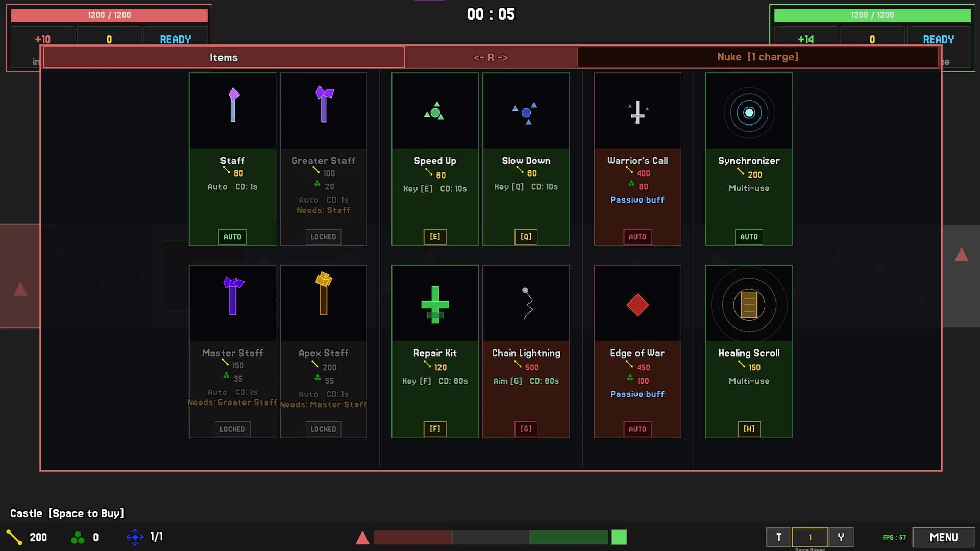Click the Castle [Space to Buy] label
Viewport: 980px width, 551px height.
(67, 513)
